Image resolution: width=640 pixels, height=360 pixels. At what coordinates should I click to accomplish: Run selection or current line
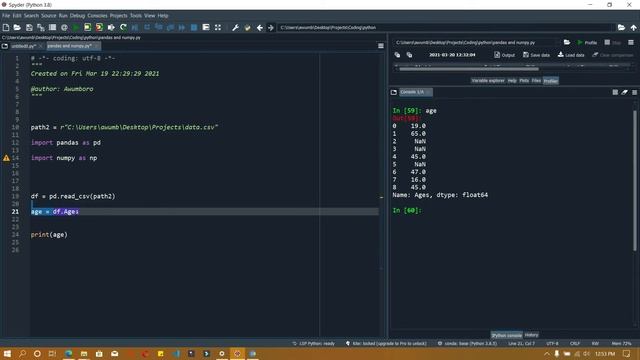coord(111,27)
